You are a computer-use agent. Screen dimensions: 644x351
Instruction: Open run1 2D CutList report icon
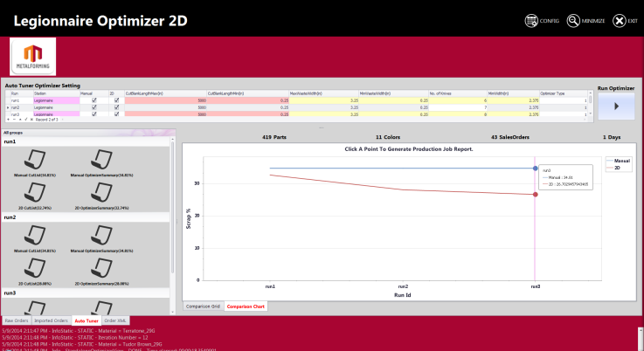pos(34,193)
